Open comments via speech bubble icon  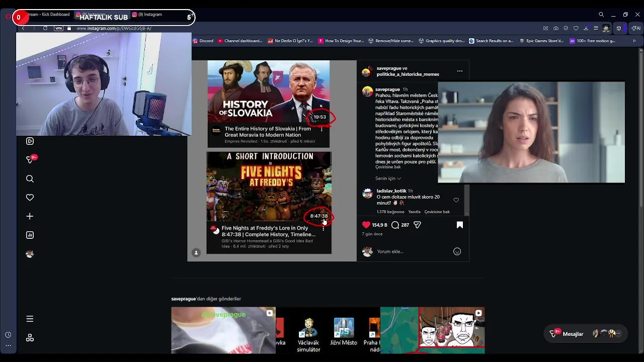coord(395,225)
